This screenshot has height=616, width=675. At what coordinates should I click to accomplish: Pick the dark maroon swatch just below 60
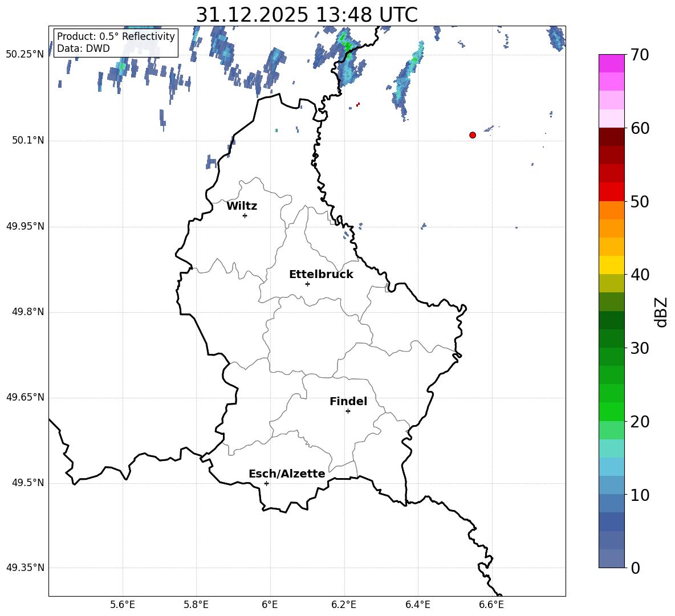click(611, 137)
